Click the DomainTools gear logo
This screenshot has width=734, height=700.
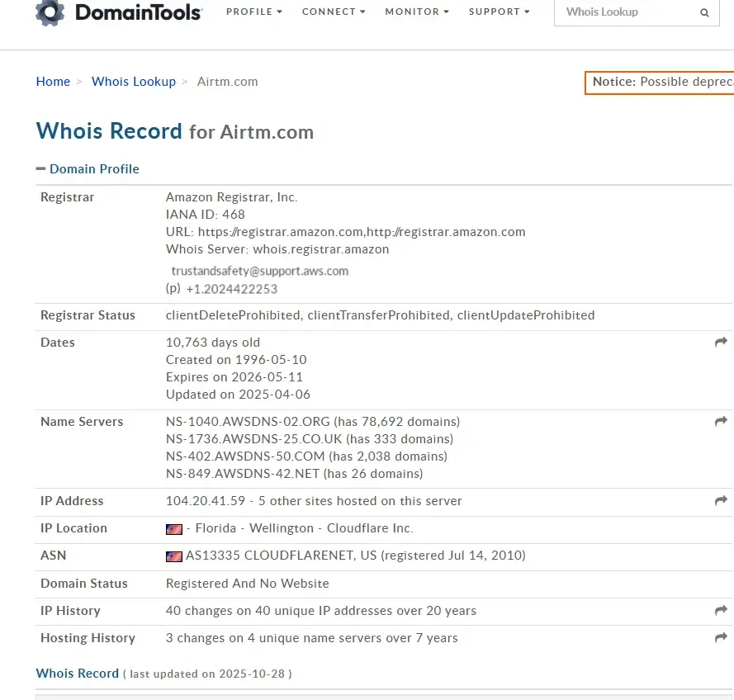(x=50, y=12)
